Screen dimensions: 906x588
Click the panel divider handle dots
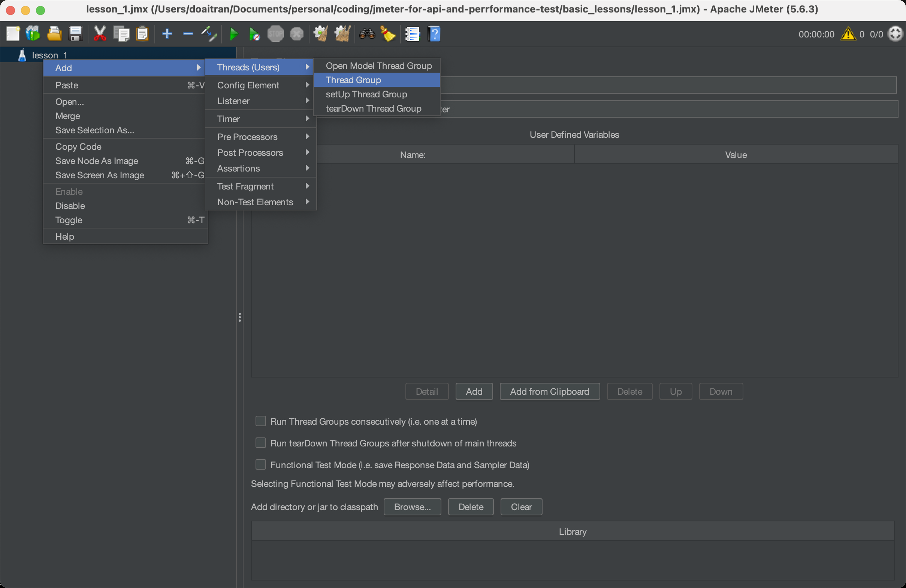click(x=239, y=317)
